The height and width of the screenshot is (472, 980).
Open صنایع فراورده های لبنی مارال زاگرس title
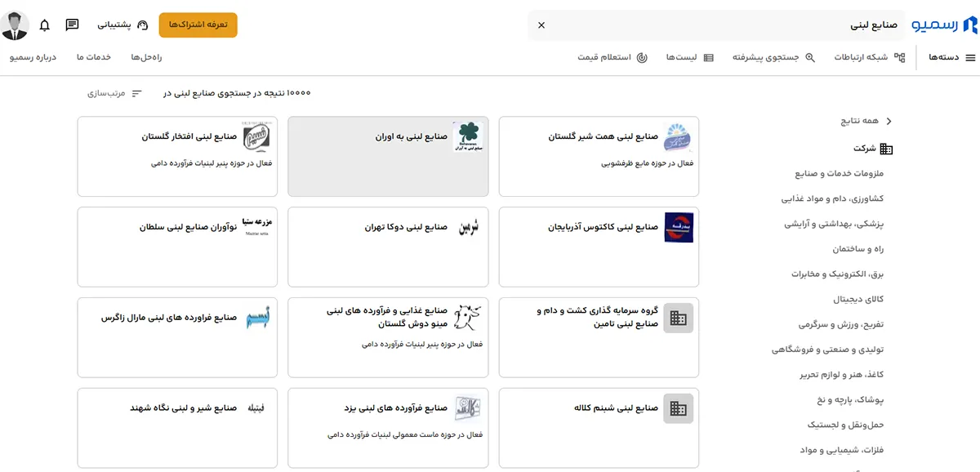click(x=169, y=317)
